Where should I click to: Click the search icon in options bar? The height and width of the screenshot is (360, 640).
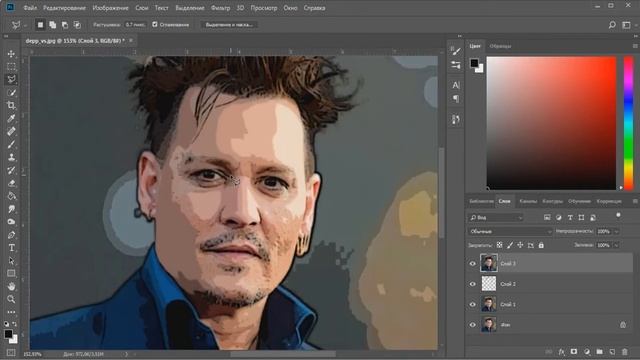612,25
